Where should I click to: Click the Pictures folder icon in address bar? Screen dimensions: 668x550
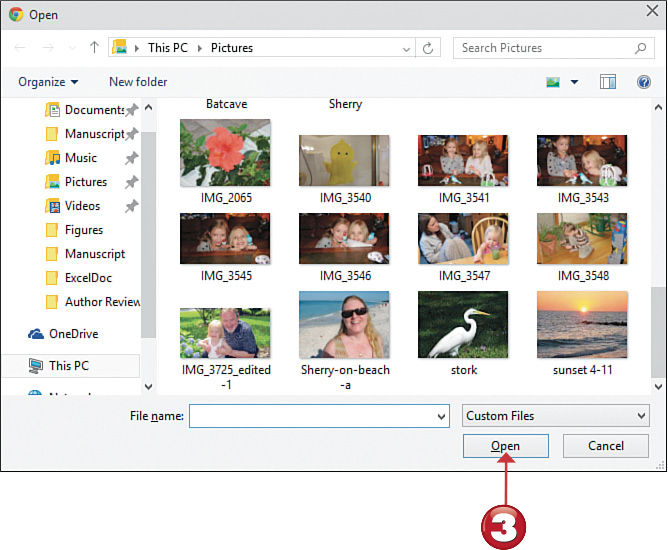(x=120, y=47)
